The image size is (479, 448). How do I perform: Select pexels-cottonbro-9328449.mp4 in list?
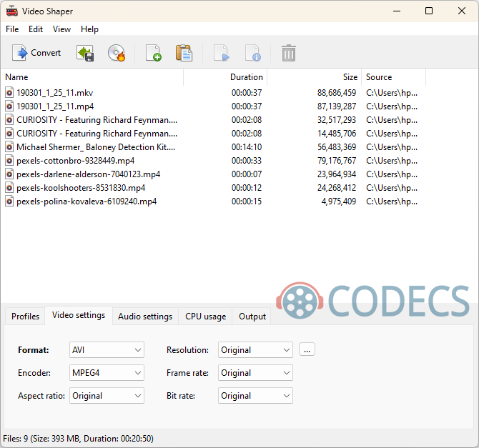76,161
